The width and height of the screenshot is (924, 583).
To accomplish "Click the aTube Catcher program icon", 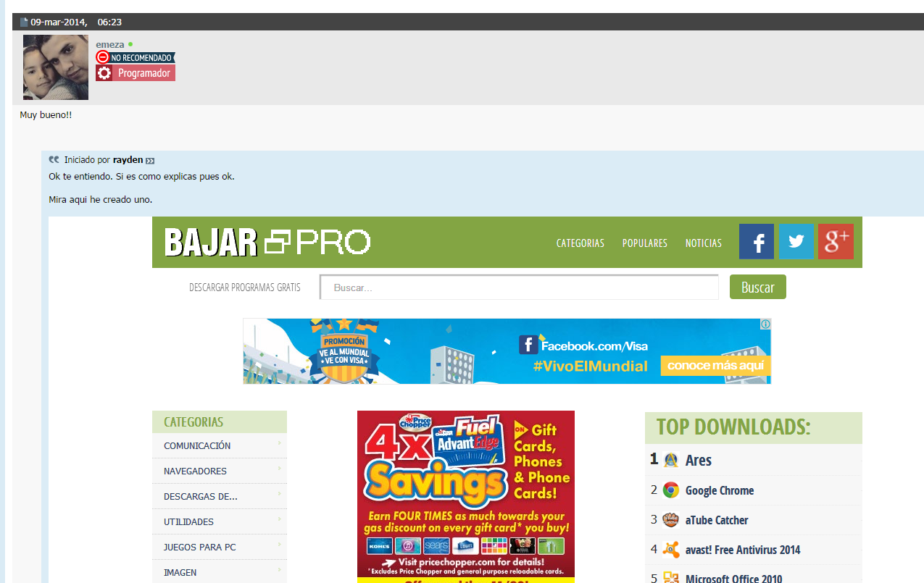I will click(671, 520).
